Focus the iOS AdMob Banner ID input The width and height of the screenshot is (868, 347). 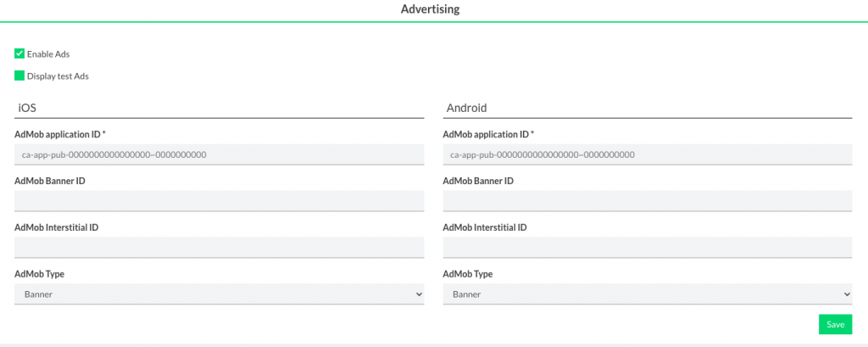219,201
